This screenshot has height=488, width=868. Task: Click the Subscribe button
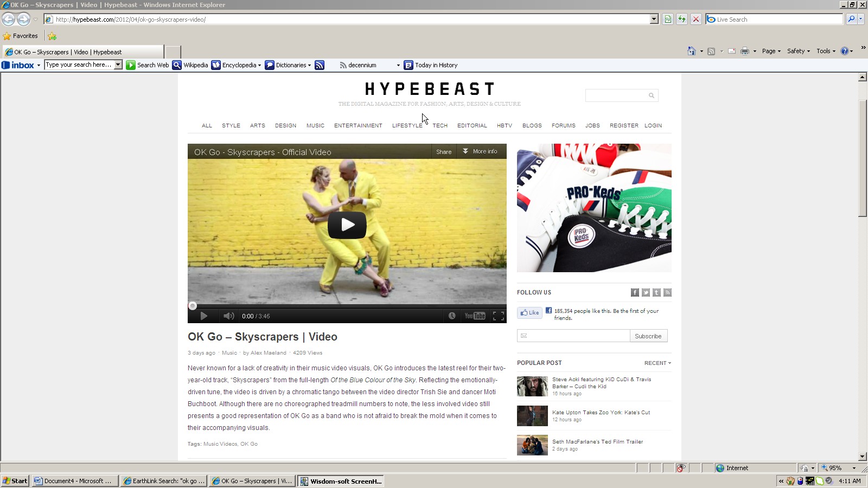[x=648, y=336]
